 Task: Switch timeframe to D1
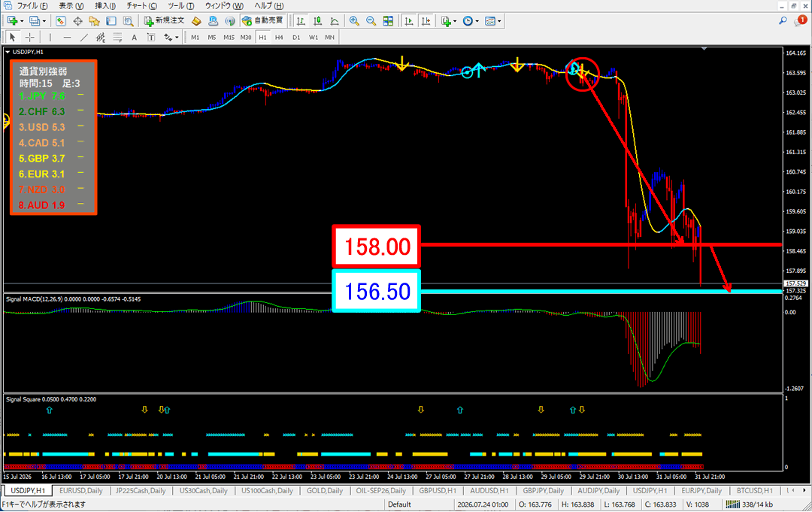[x=296, y=38]
